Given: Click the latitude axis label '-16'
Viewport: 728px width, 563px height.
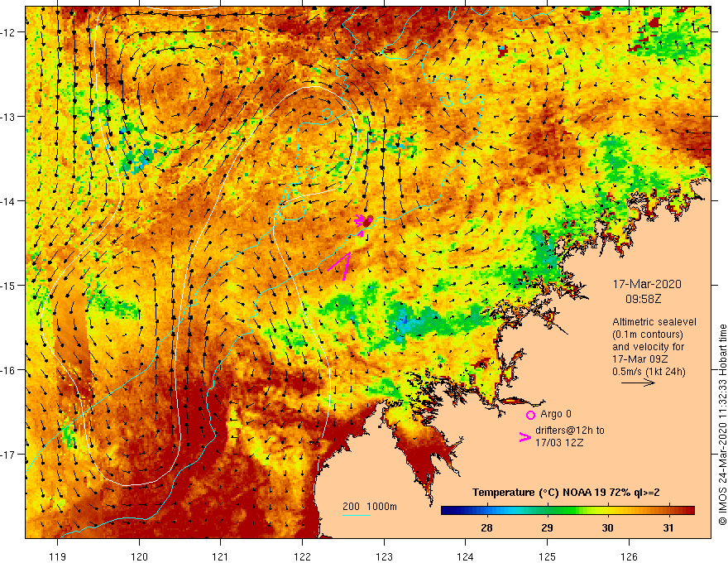Looking at the screenshot, I should coord(9,370).
